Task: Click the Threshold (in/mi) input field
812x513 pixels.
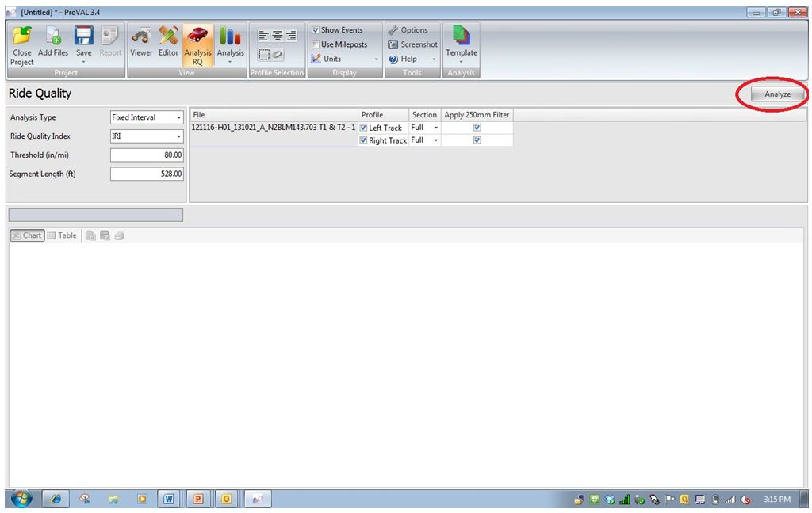Action: pyautogui.click(x=147, y=155)
